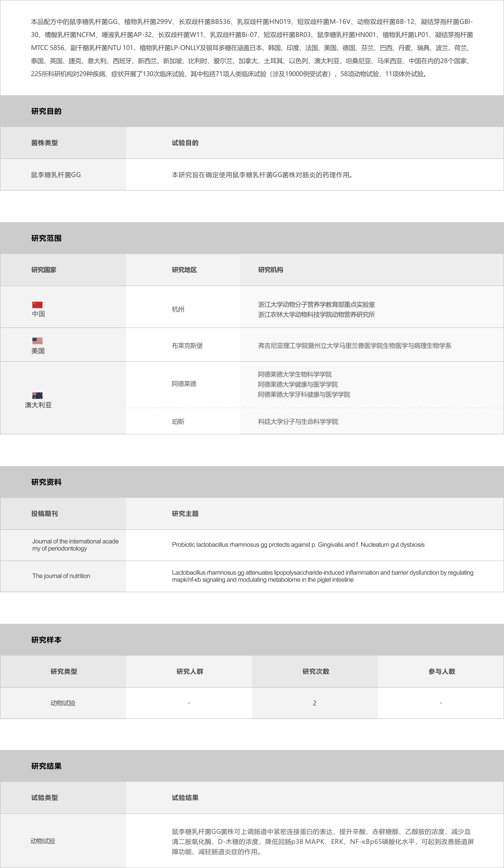Click the intro paragraph listing probiotic strains

[x=252, y=48]
